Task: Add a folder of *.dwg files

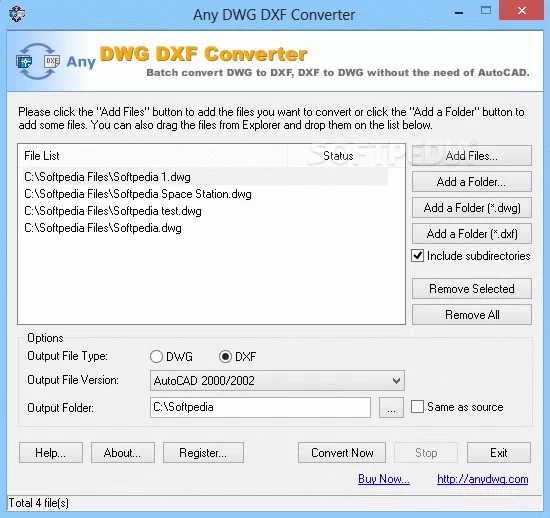Action: pyautogui.click(x=472, y=208)
